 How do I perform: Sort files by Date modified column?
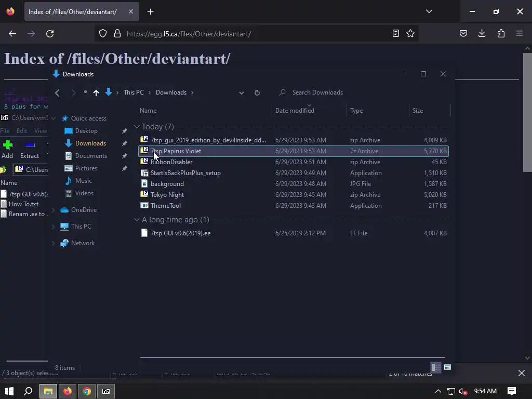[295, 111]
